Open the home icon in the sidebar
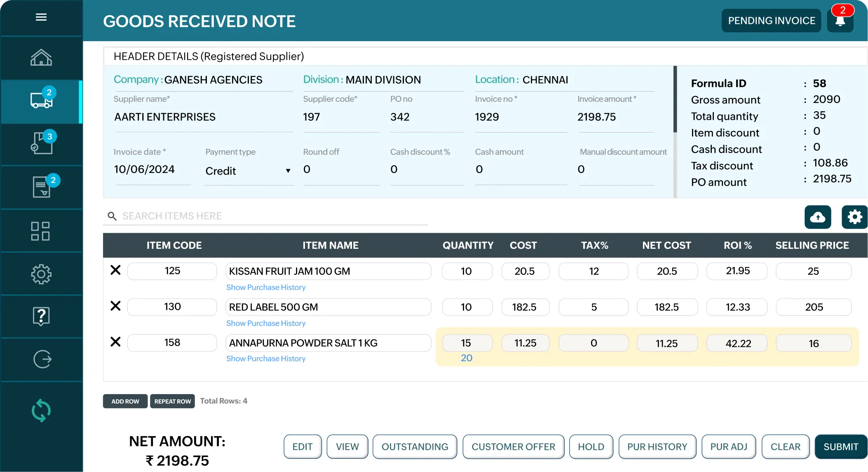 pyautogui.click(x=41, y=58)
